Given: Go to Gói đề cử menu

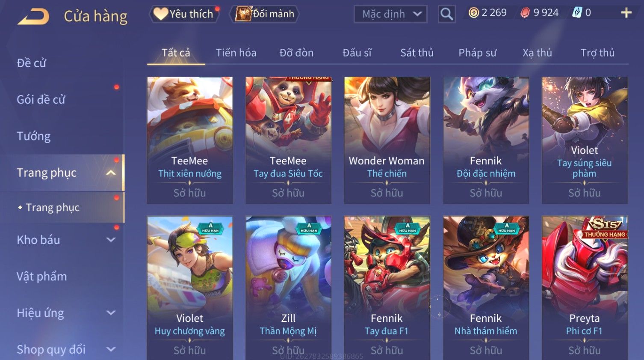Looking at the screenshot, I should [41, 99].
